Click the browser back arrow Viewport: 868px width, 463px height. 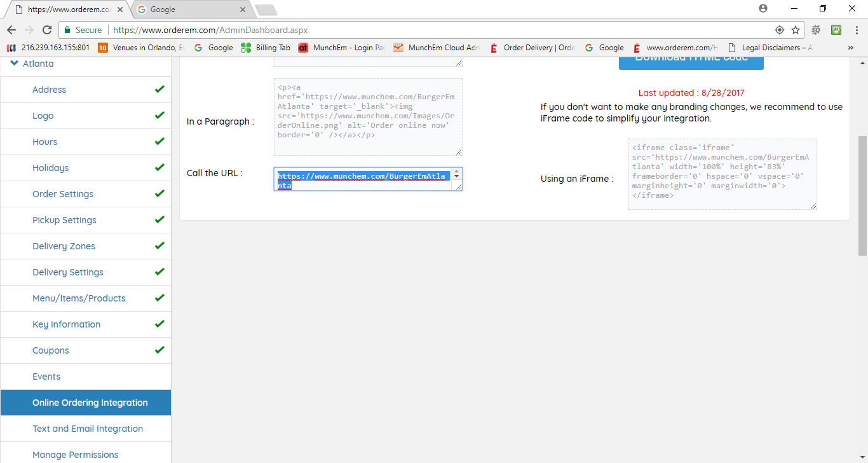pos(11,30)
